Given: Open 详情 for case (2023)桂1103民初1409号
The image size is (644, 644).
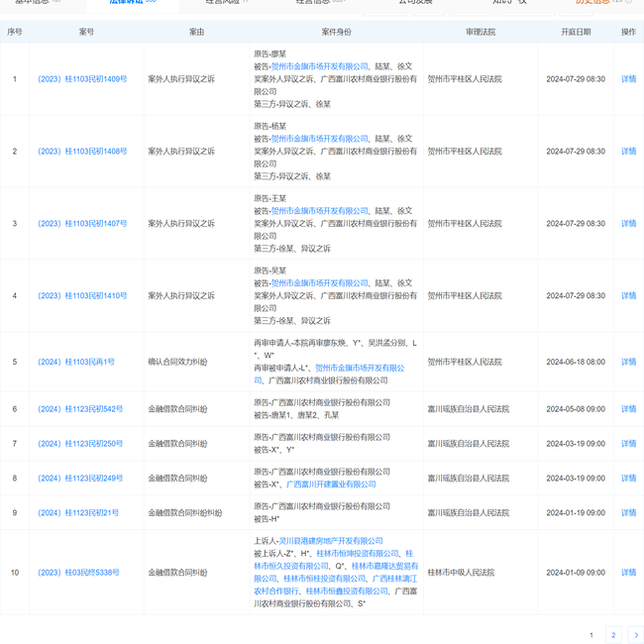Looking at the screenshot, I should [628, 79].
